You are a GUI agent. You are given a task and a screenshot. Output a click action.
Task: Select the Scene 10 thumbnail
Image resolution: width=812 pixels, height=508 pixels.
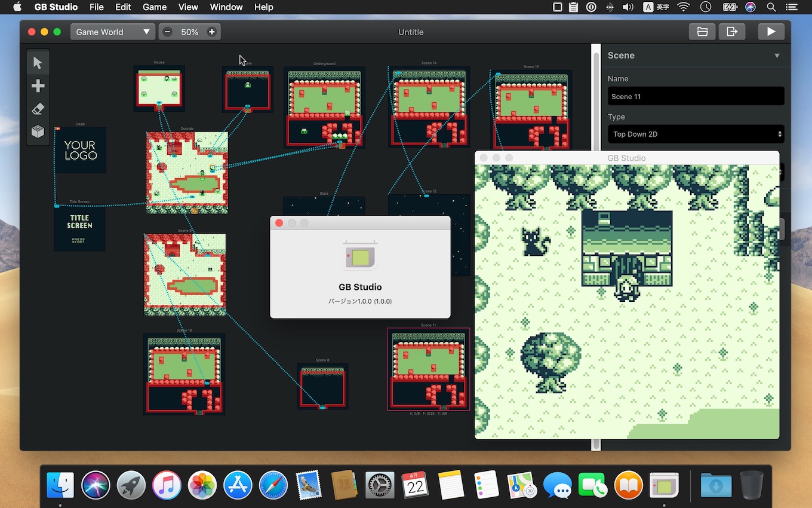[x=184, y=374]
